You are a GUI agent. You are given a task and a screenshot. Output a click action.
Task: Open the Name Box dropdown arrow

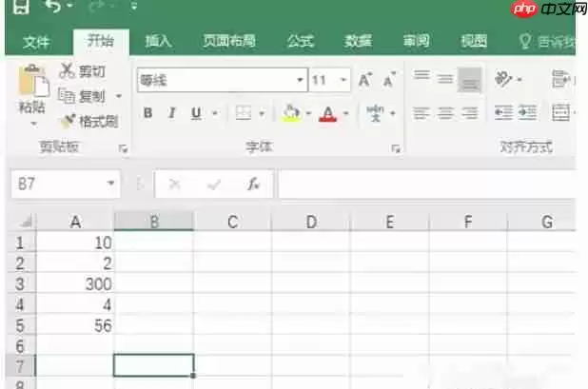point(110,184)
